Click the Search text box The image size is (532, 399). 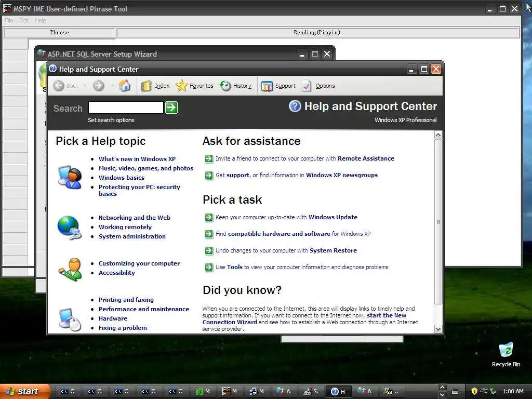click(x=126, y=108)
